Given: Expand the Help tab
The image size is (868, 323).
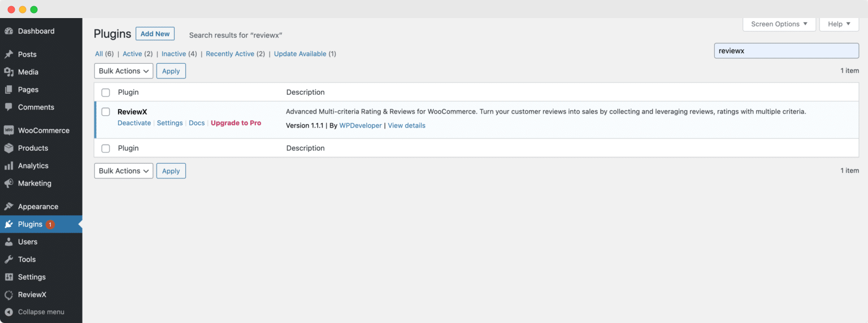Looking at the screenshot, I should (839, 24).
